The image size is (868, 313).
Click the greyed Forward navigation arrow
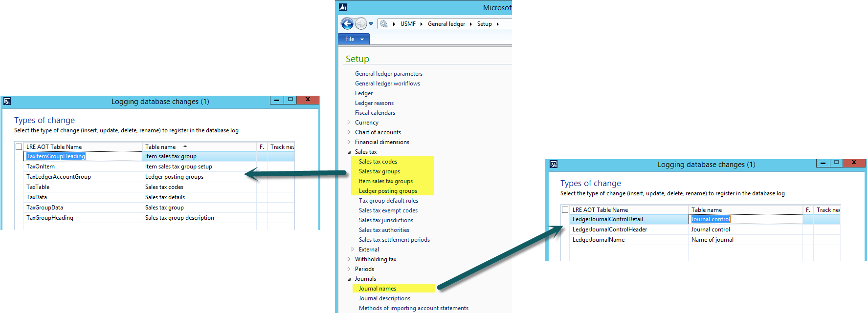tap(360, 23)
